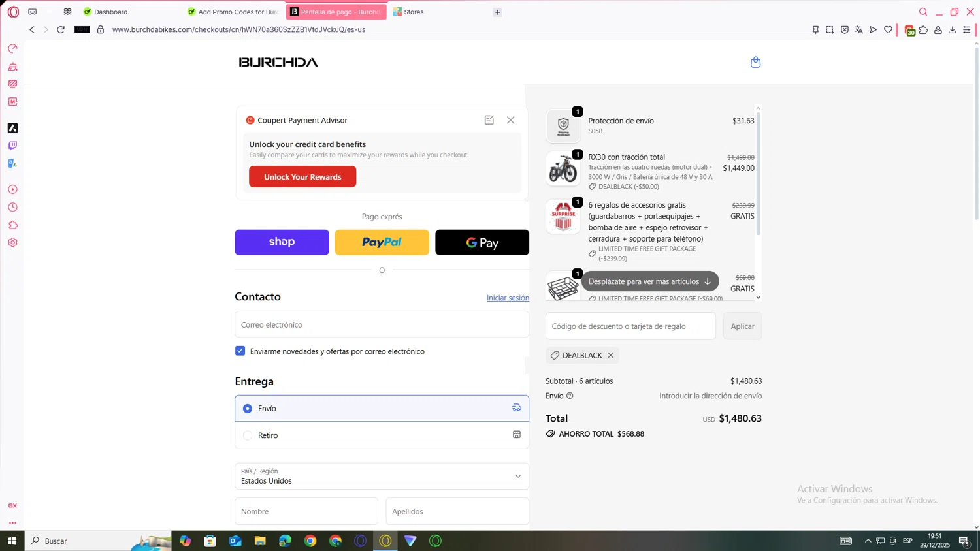
Task: Open the extensions cube icon
Action: 924,30
